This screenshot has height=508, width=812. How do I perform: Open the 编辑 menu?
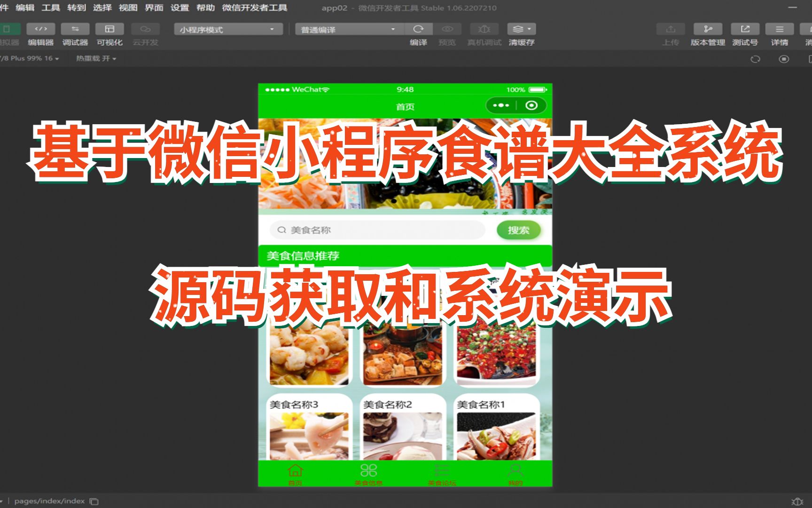[25, 8]
